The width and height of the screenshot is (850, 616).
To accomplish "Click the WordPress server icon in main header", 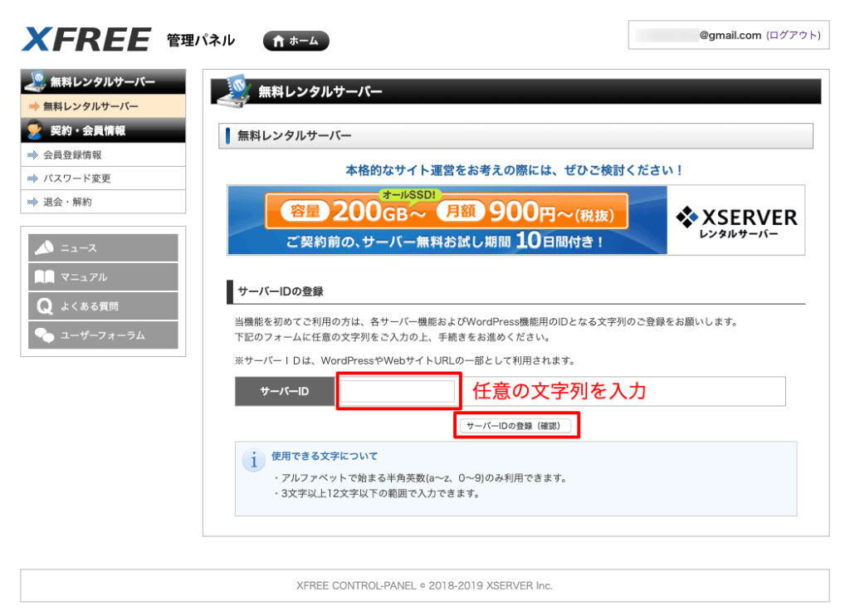I will tap(234, 90).
